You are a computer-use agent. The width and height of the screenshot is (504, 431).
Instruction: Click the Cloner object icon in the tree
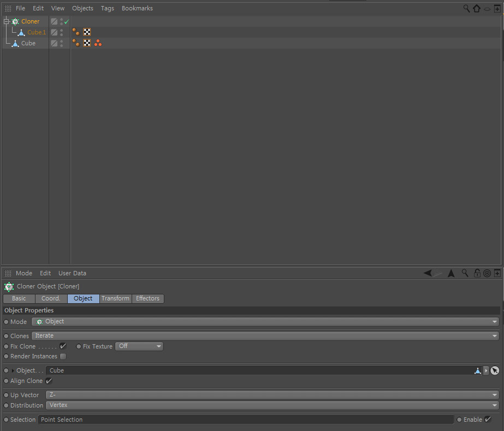click(15, 21)
